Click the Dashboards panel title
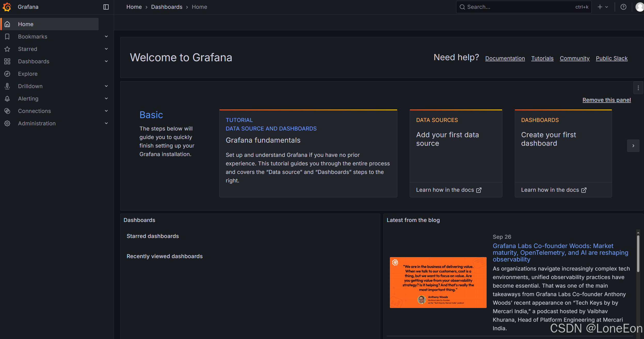Viewport: 644px width, 339px height. [x=139, y=220]
